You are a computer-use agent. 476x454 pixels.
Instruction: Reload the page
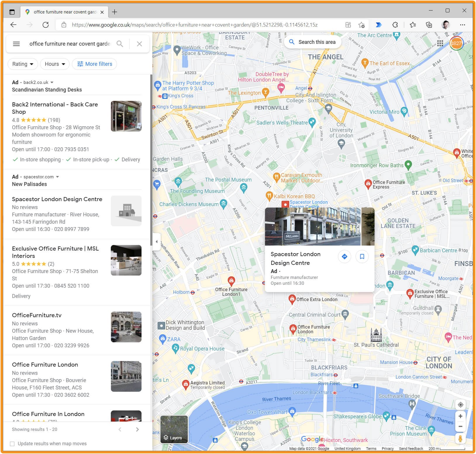click(x=46, y=25)
